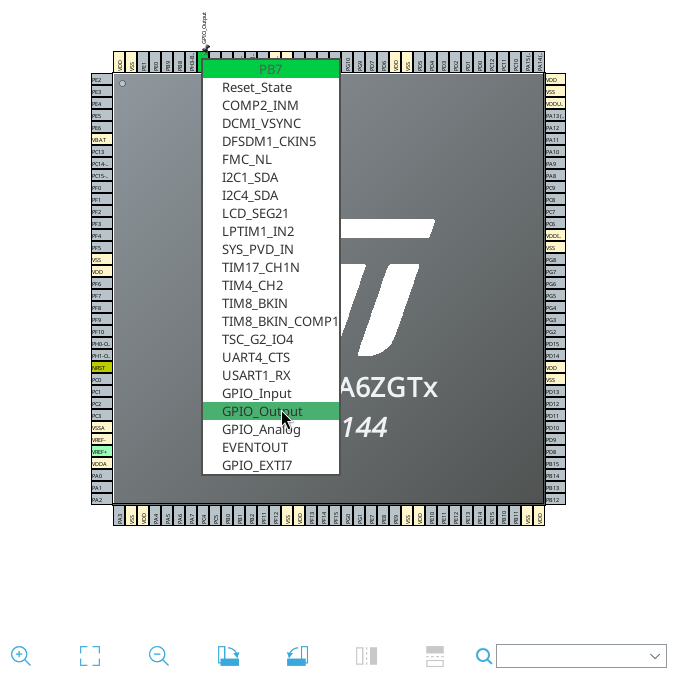Select pin PG0 on the bottom edge
Viewport: 680px width, 675px height.
click(x=348, y=515)
